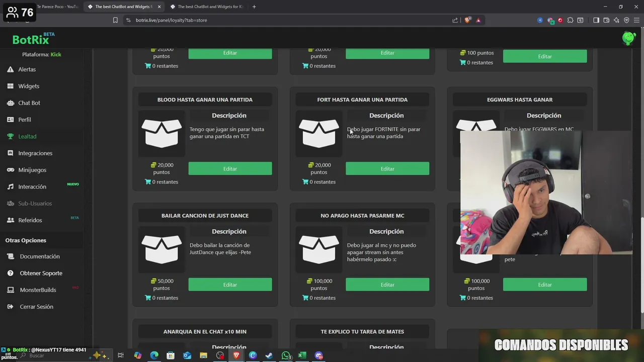The width and height of the screenshot is (644, 362).
Task: Click the Documentación sidebar icon
Action: [11, 256]
